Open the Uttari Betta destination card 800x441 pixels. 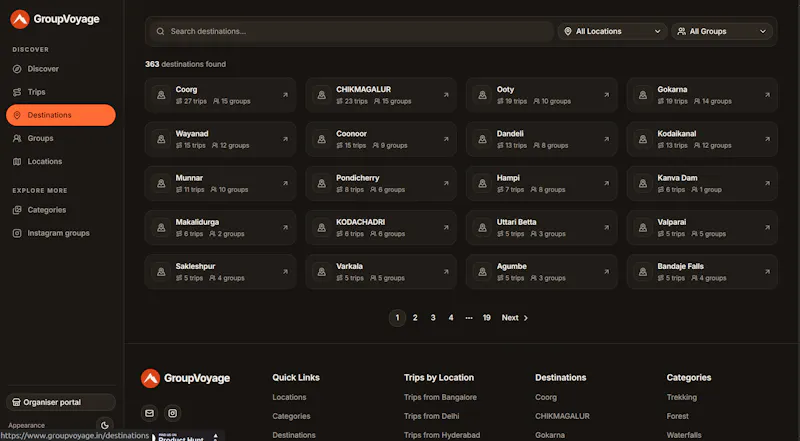click(x=542, y=228)
